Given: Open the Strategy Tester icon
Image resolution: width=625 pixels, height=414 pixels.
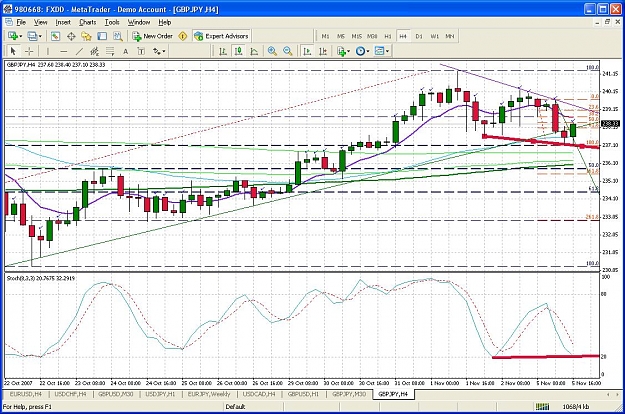Looking at the screenshot, I should [118, 36].
